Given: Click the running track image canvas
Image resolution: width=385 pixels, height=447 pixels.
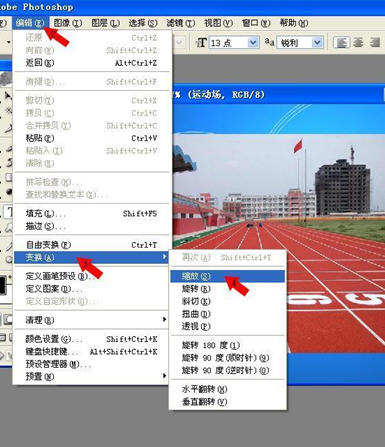Looking at the screenshot, I should pos(278,243).
